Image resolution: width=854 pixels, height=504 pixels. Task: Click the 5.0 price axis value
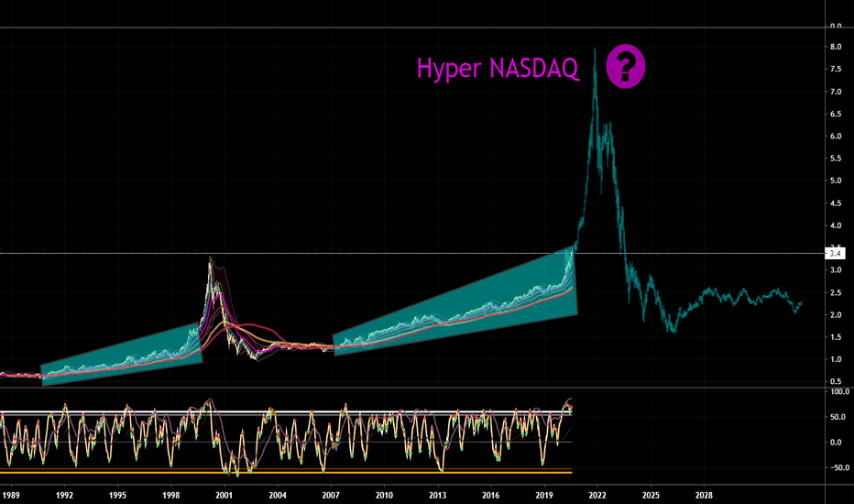click(x=836, y=181)
